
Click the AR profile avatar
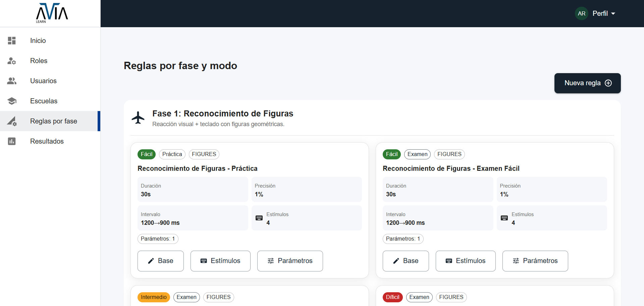pos(581,13)
